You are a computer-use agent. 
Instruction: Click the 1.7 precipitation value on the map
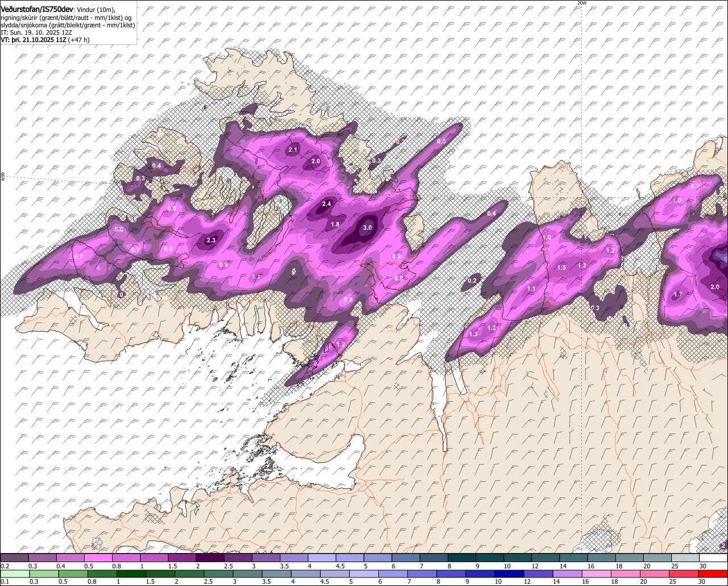coord(678,294)
